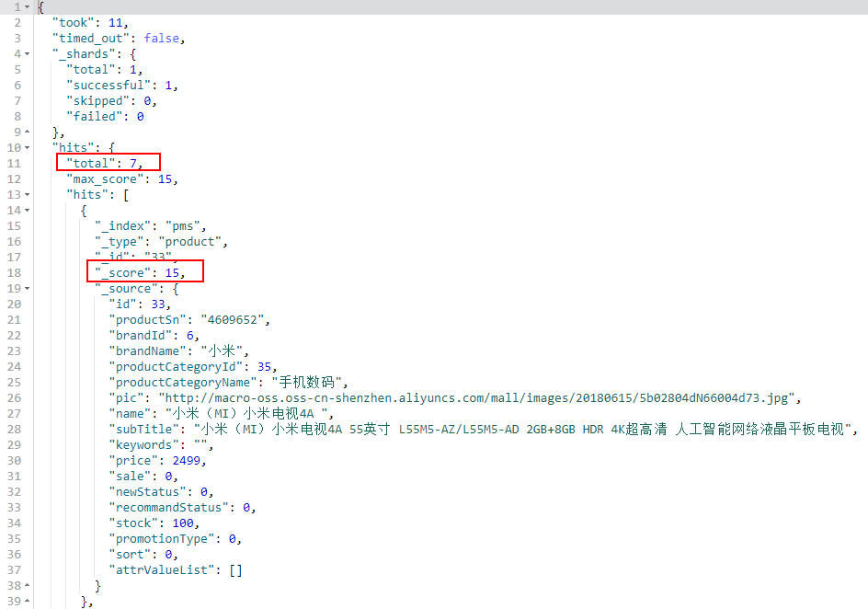Screen dimensions: 868x609
Task: Click the fold-end arrow on line 9
Action: point(28,132)
